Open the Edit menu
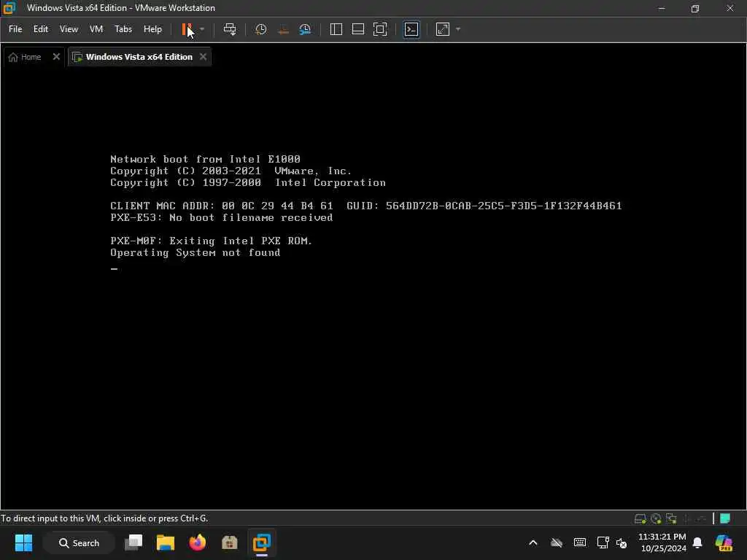Image resolution: width=747 pixels, height=560 pixels. point(41,29)
